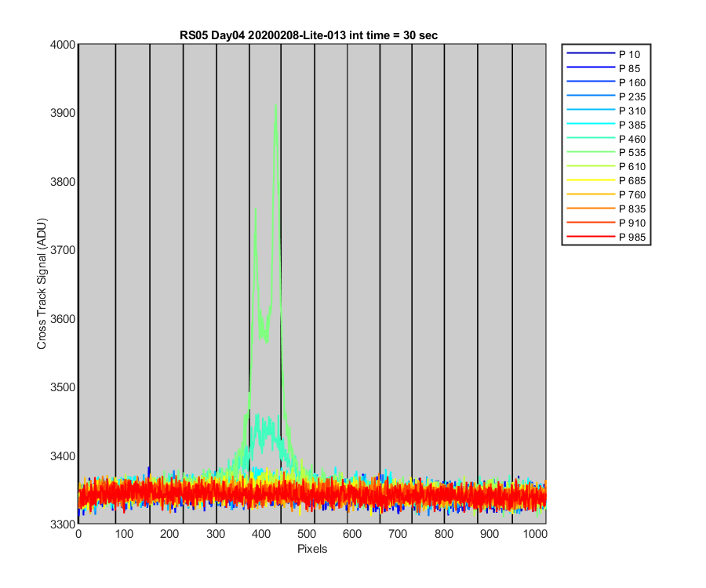Click legend entry P 385
706x588 pixels.
click(606, 125)
